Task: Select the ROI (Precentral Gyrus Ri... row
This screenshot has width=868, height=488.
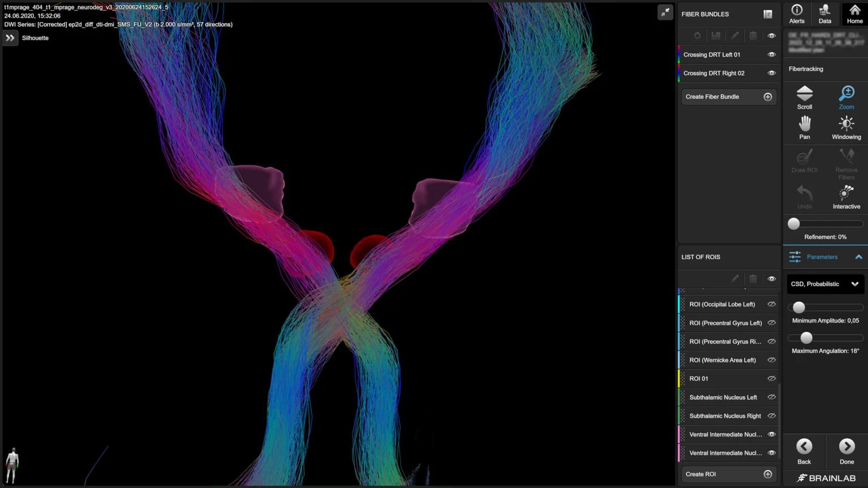Action: click(x=728, y=342)
